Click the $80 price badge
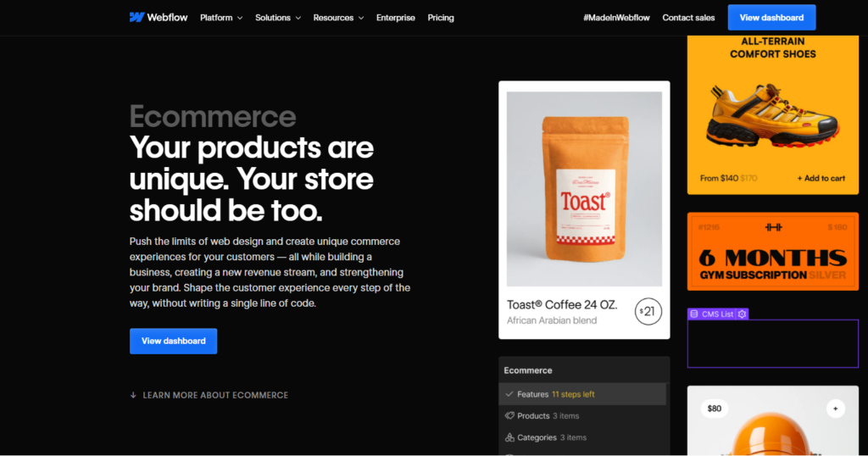868x456 pixels. click(x=714, y=409)
